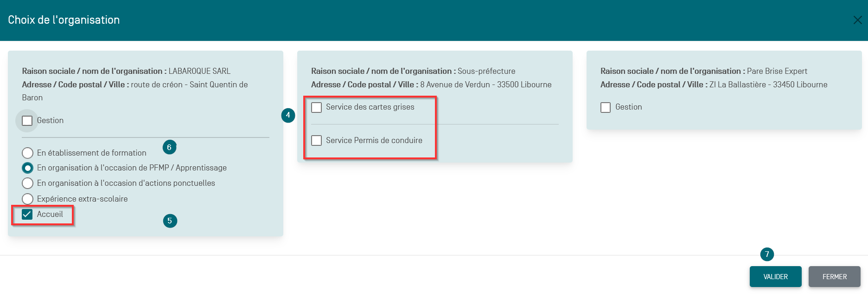The width and height of the screenshot is (868, 294).
Task: Select the actions ponctuelles radio option
Action: 28,183
